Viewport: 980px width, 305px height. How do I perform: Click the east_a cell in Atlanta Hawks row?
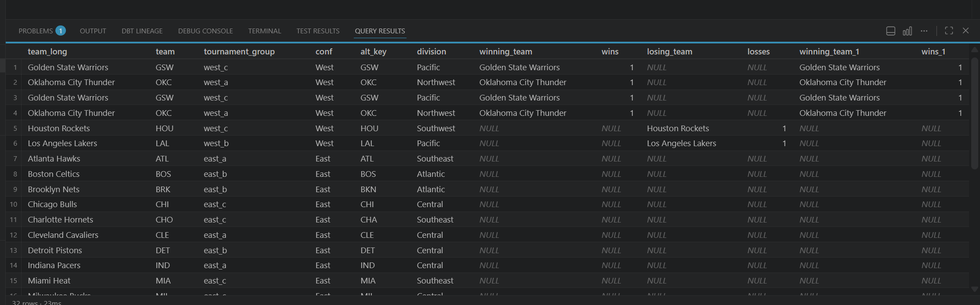(215, 158)
